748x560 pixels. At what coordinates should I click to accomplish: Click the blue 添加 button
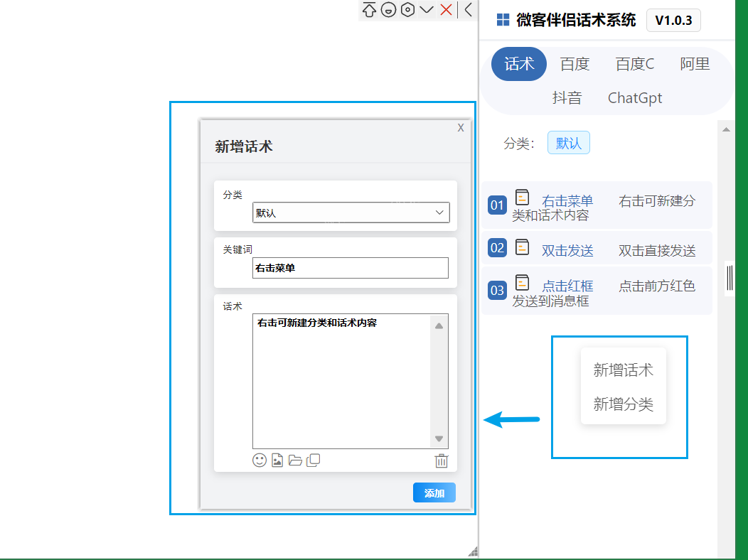[434, 492]
